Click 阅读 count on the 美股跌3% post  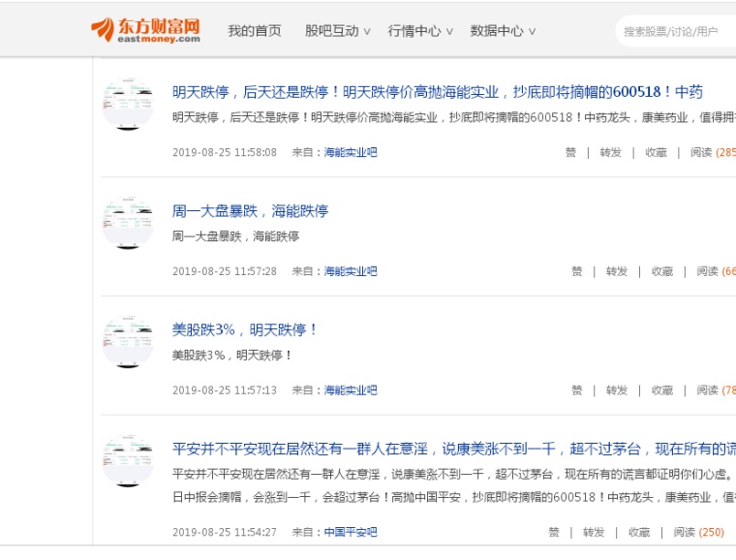[x=716, y=390]
